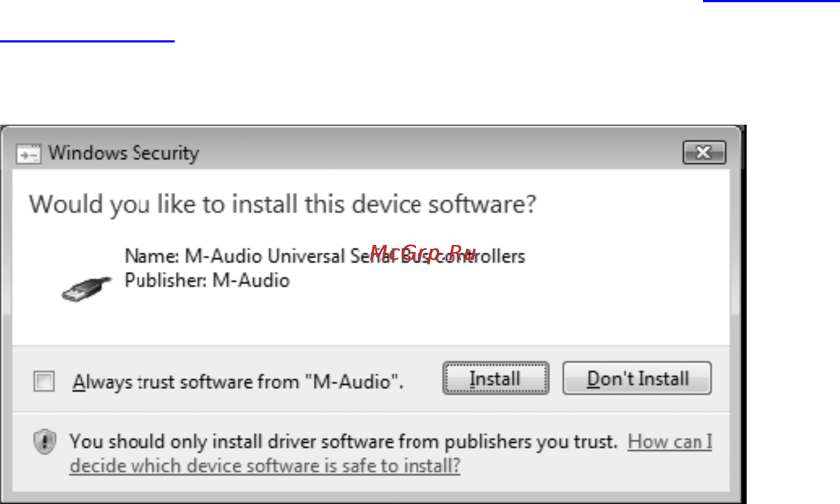
Task: Click the Windows Security title bar icon
Action: pyautogui.click(x=28, y=154)
